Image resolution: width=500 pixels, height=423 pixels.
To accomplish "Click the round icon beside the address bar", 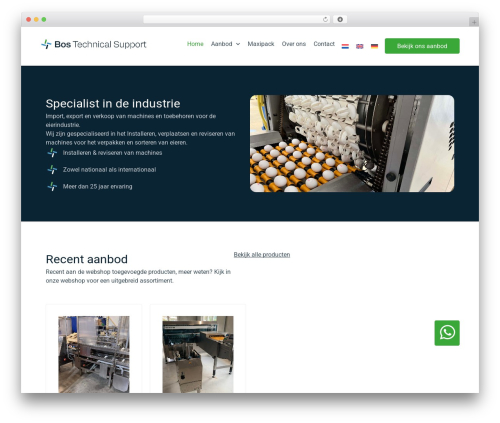I will click(340, 20).
